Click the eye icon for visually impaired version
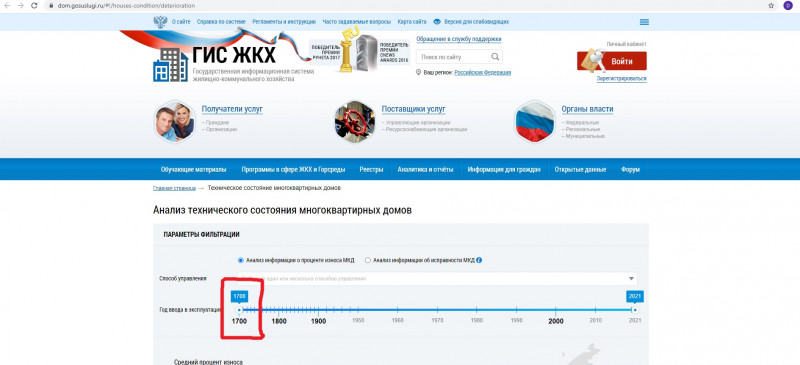 (437, 22)
